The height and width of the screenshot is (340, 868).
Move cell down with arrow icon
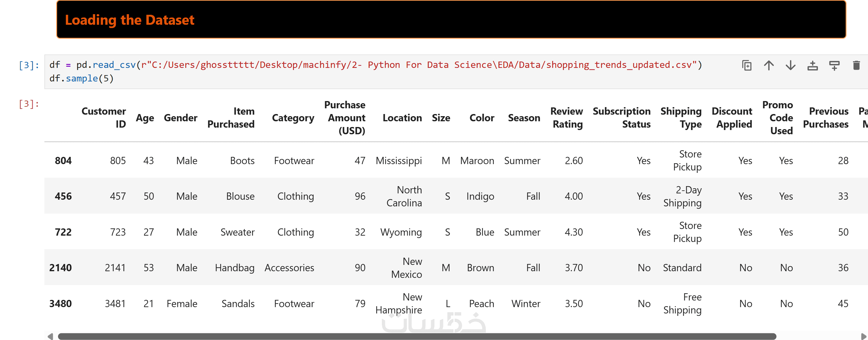click(790, 65)
